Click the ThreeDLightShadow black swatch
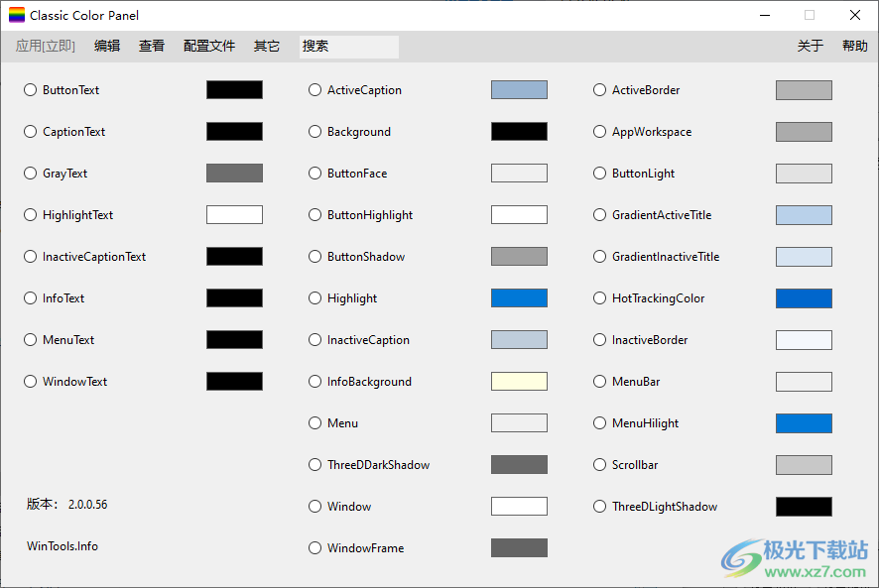 (x=804, y=507)
